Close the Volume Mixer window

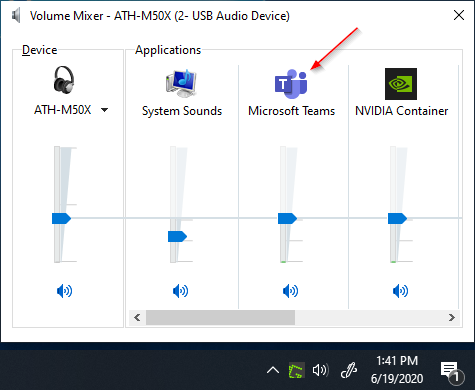[459, 15]
